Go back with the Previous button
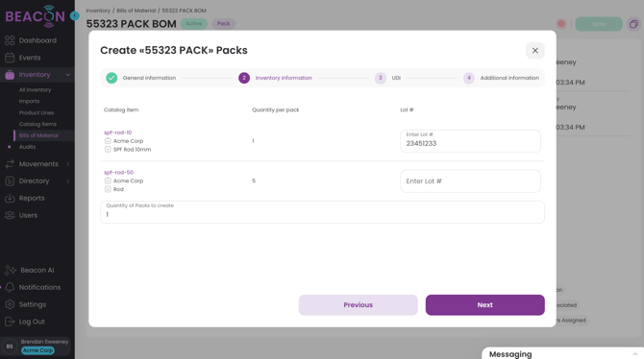This screenshot has height=359, width=644. pos(359,305)
